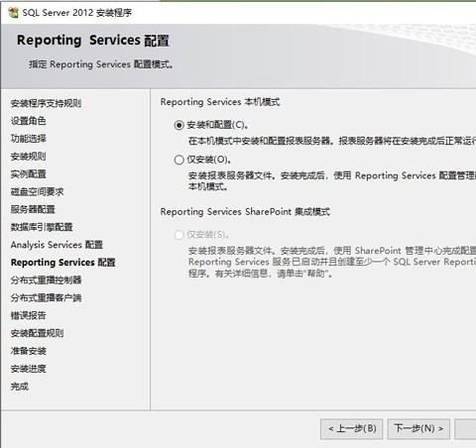This screenshot has width=476, height=448.
Task: Click the 数据库引擎配置 step
Action: click(42, 227)
